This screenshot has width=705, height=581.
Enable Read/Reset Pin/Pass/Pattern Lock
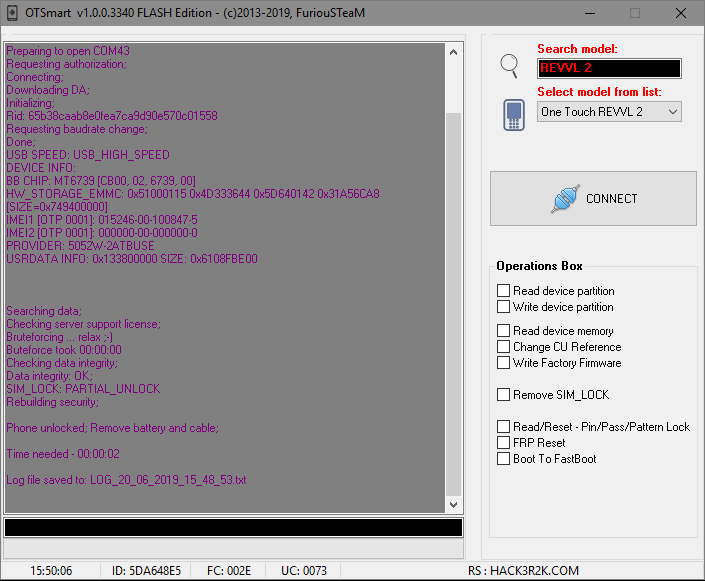tap(503, 426)
